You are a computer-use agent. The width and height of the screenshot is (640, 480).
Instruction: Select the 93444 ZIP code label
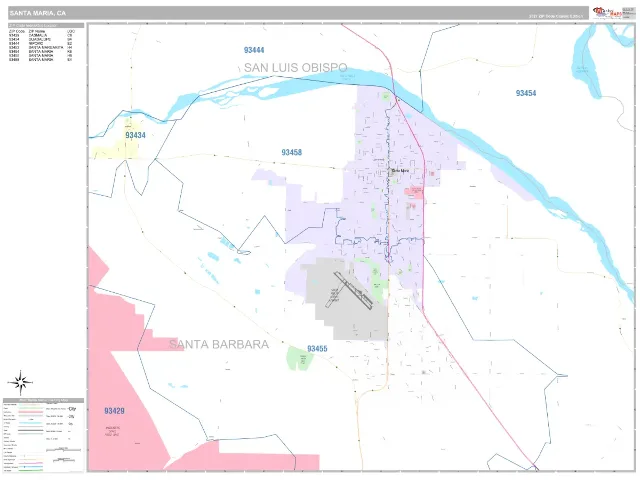pyautogui.click(x=254, y=50)
